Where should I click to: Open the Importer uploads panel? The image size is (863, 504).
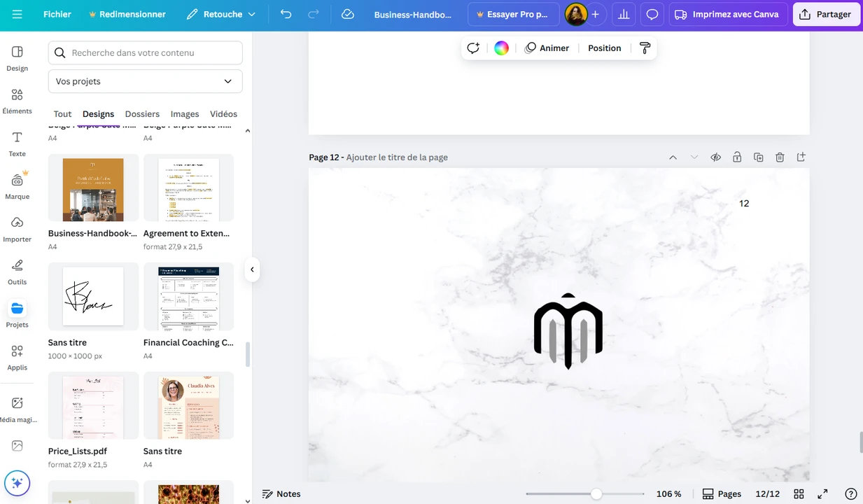pos(17,230)
